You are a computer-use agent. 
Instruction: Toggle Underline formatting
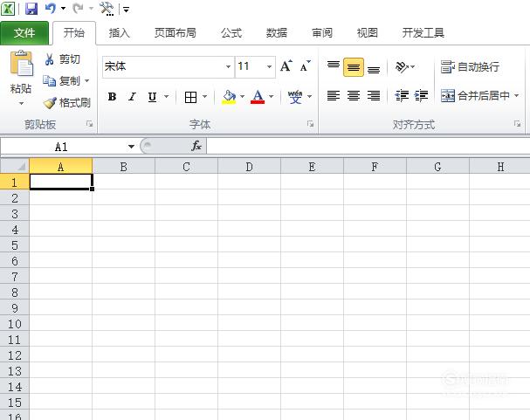(153, 97)
